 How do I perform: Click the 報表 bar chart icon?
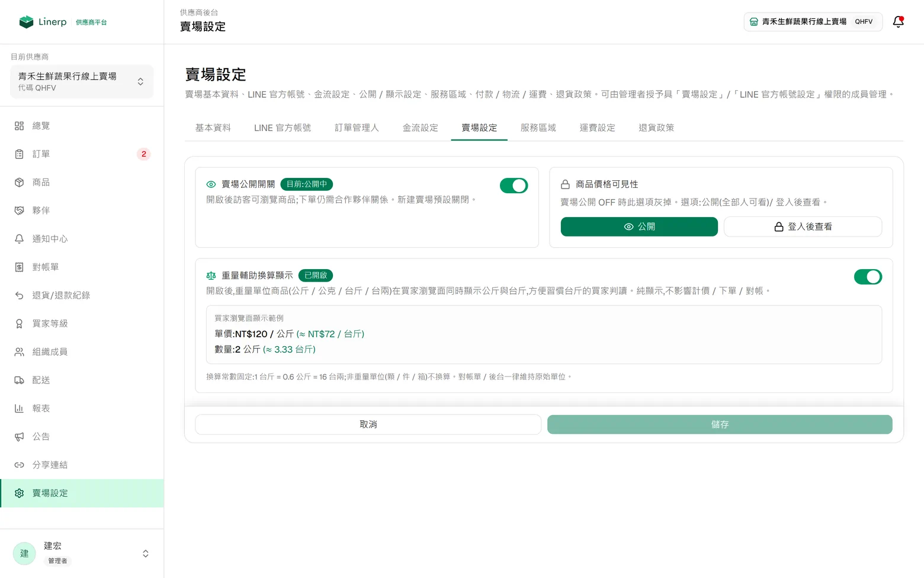point(19,408)
